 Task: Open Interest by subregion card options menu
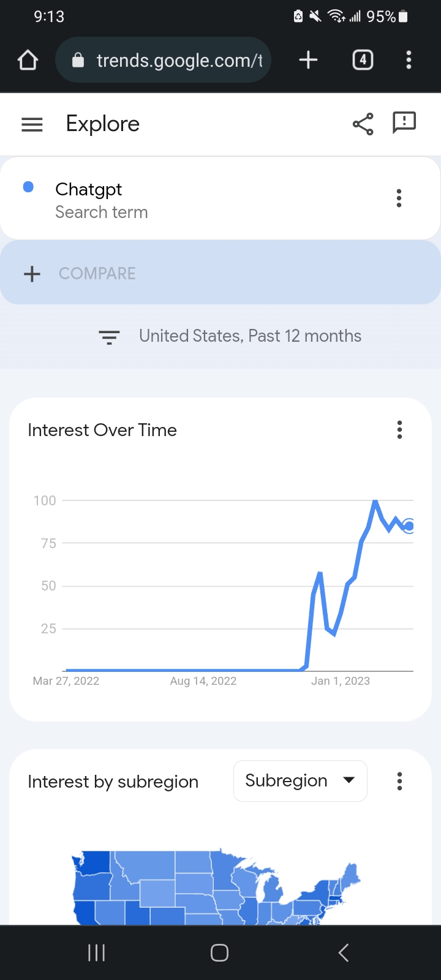[399, 781]
